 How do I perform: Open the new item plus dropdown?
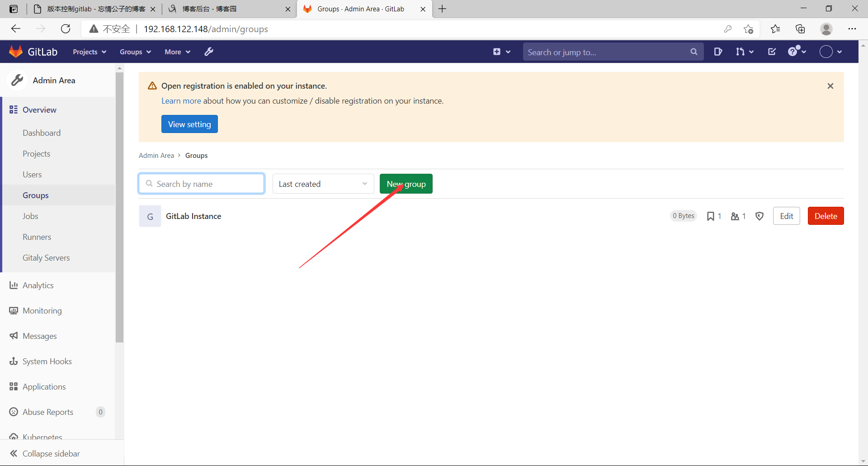(x=501, y=52)
